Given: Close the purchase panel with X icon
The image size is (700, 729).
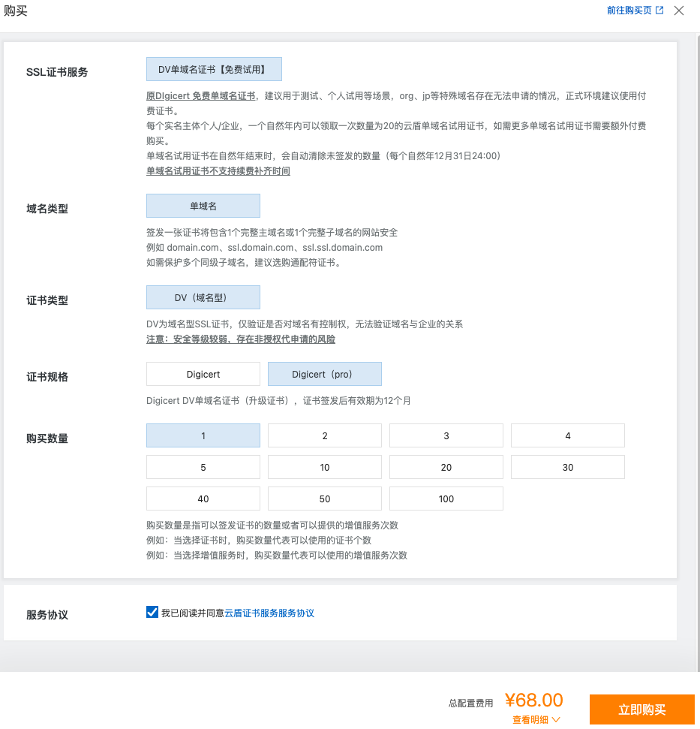Looking at the screenshot, I should (x=679, y=11).
